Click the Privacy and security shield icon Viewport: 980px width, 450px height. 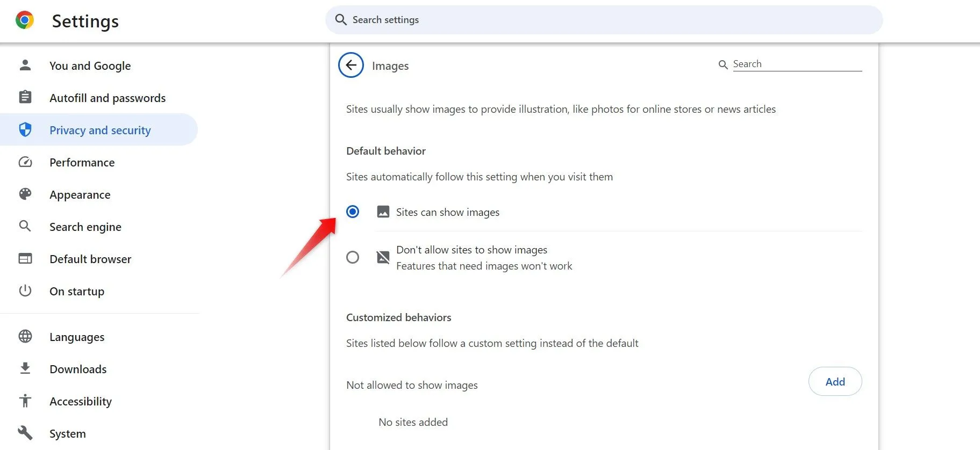[25, 129]
